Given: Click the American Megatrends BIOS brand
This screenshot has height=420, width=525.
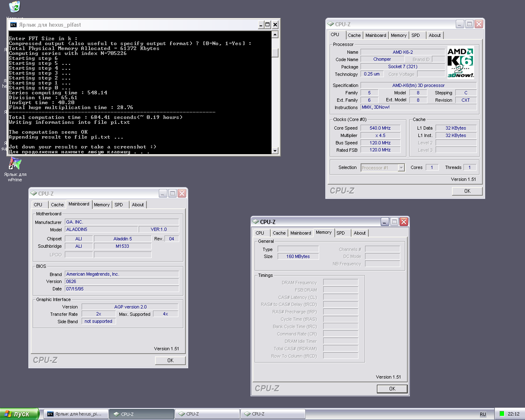Looking at the screenshot, I should (x=122, y=274).
